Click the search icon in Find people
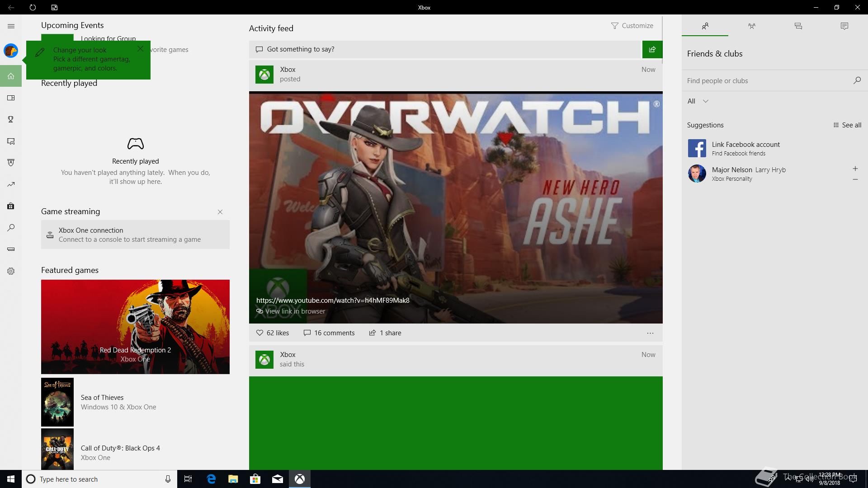Screen dimensions: 868x488 click(x=857, y=80)
